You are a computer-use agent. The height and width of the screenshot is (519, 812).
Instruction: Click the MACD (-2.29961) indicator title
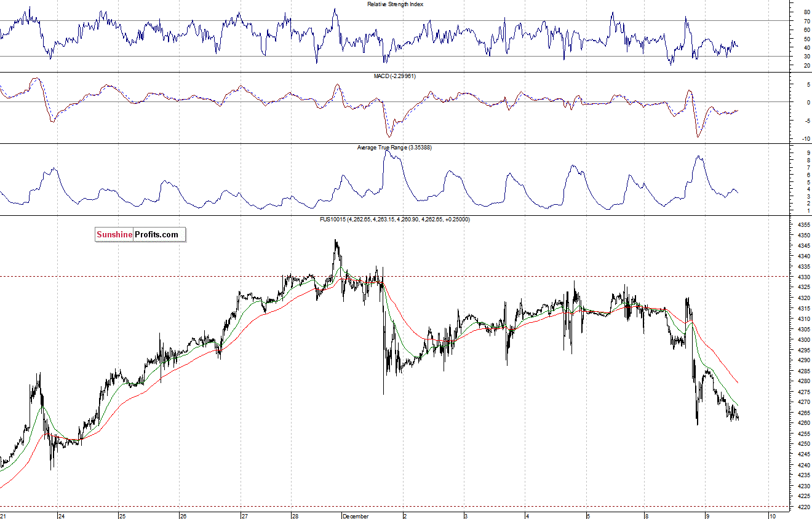[x=396, y=76]
